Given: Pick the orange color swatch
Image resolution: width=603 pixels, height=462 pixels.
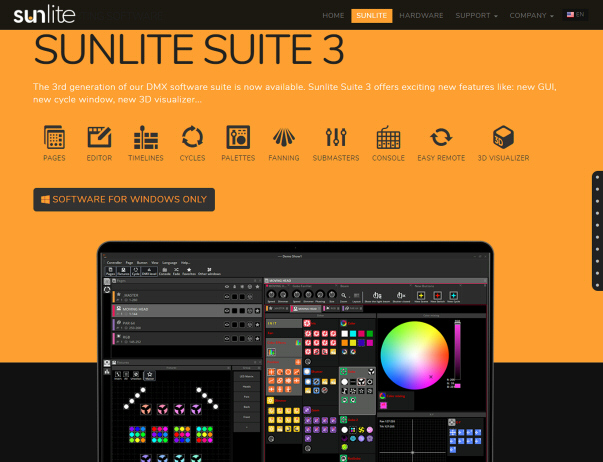Looking at the screenshot, I should 345,342.
